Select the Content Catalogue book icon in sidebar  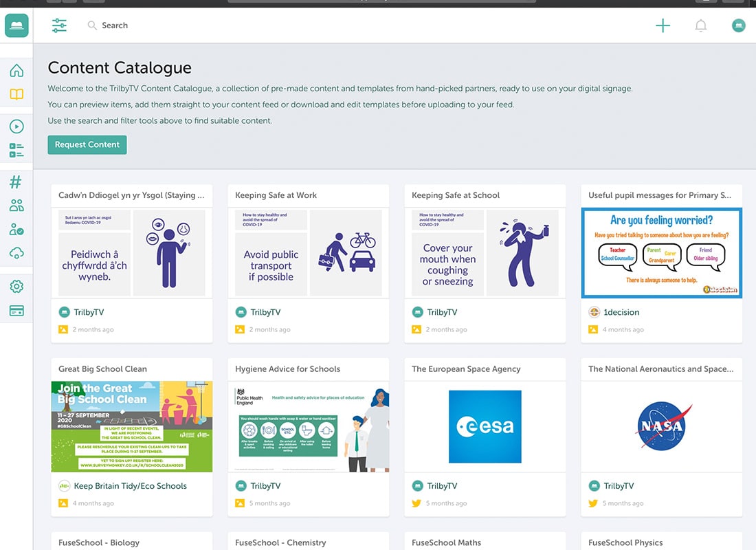pyautogui.click(x=16, y=94)
